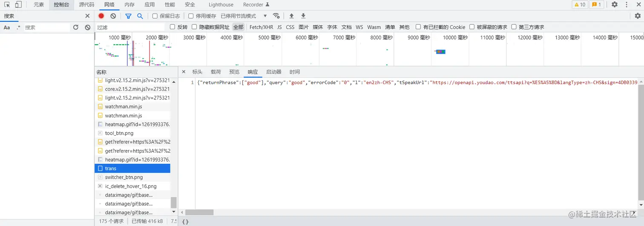Image resolution: width=644 pixels, height=226 pixels.
Task: Show the 10 warnings badge
Action: [580, 5]
